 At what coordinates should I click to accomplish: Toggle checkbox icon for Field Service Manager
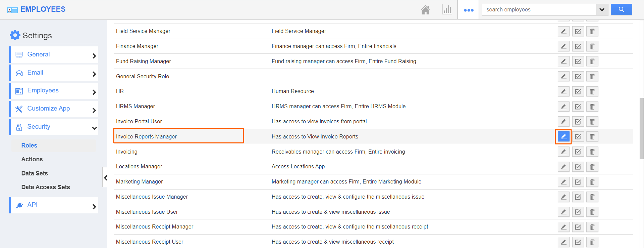pyautogui.click(x=578, y=32)
